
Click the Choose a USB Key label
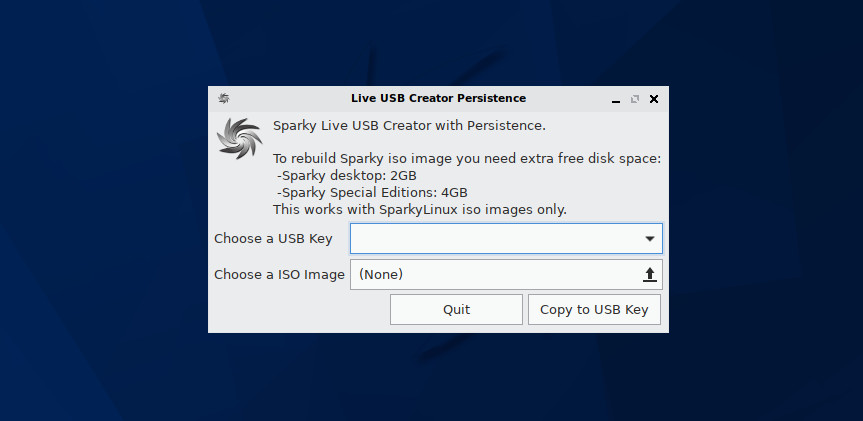(273, 239)
